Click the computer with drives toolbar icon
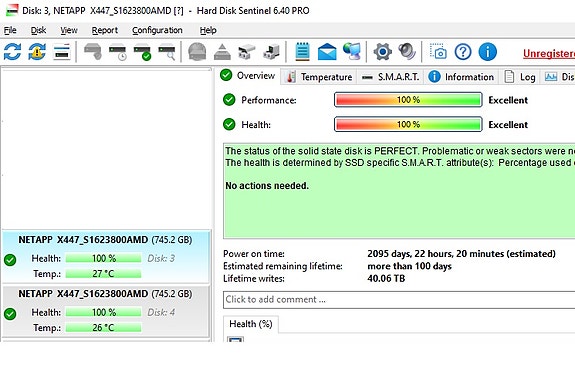575x392 pixels. 271,52
